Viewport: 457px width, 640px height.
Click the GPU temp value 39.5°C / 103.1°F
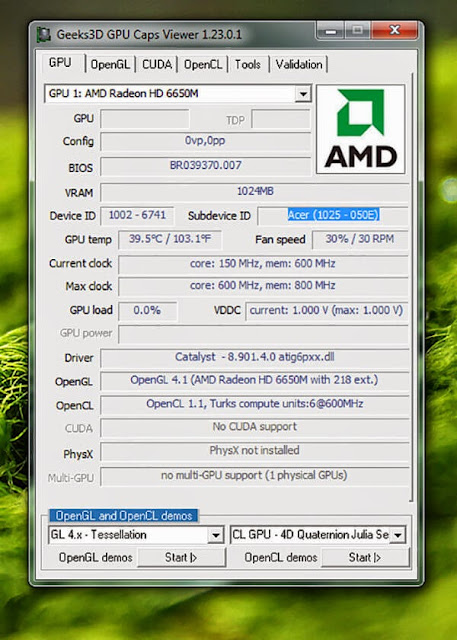click(x=170, y=239)
